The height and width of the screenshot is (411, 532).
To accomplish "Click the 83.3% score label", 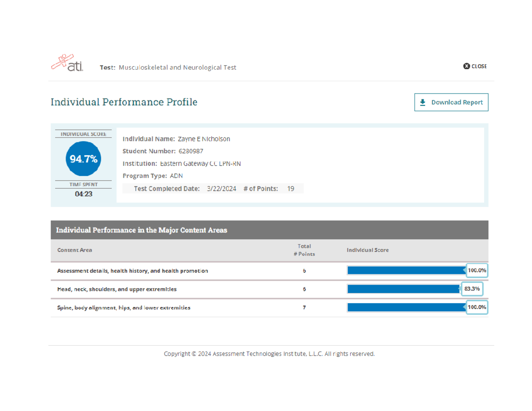I will click(x=472, y=289).
